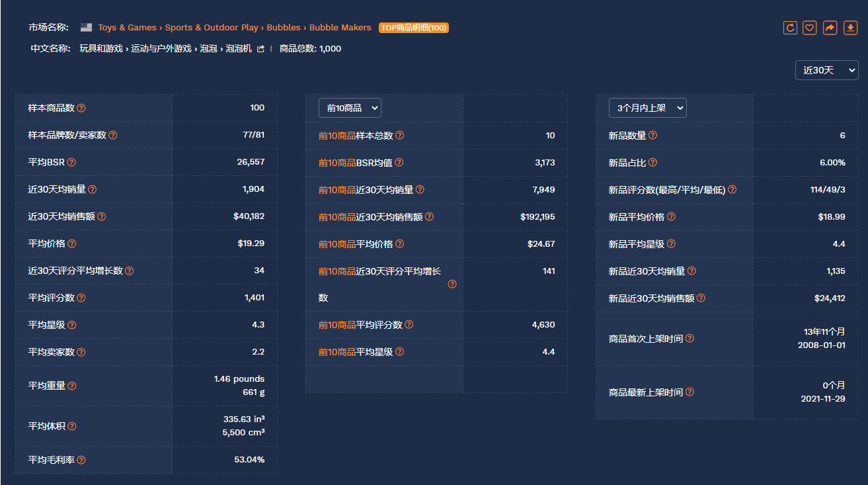
Task: Click help icon next to 平均BSR
Action: pyautogui.click(x=71, y=162)
